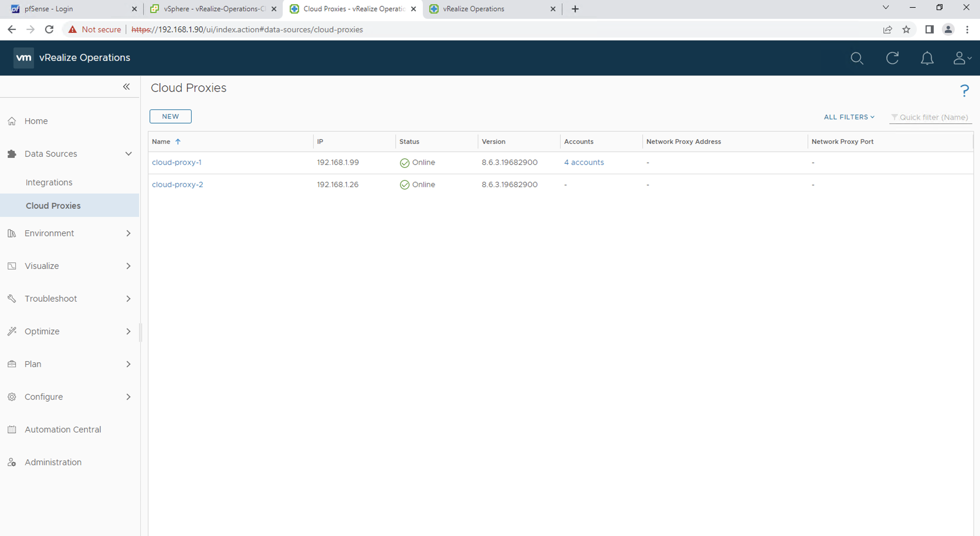Screen dimensions: 980x536
Task: Click the Environment icon in sidebar
Action: [x=12, y=233]
